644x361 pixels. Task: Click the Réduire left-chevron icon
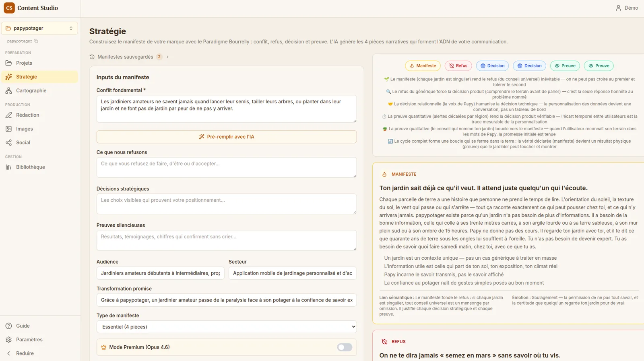[x=8, y=353]
